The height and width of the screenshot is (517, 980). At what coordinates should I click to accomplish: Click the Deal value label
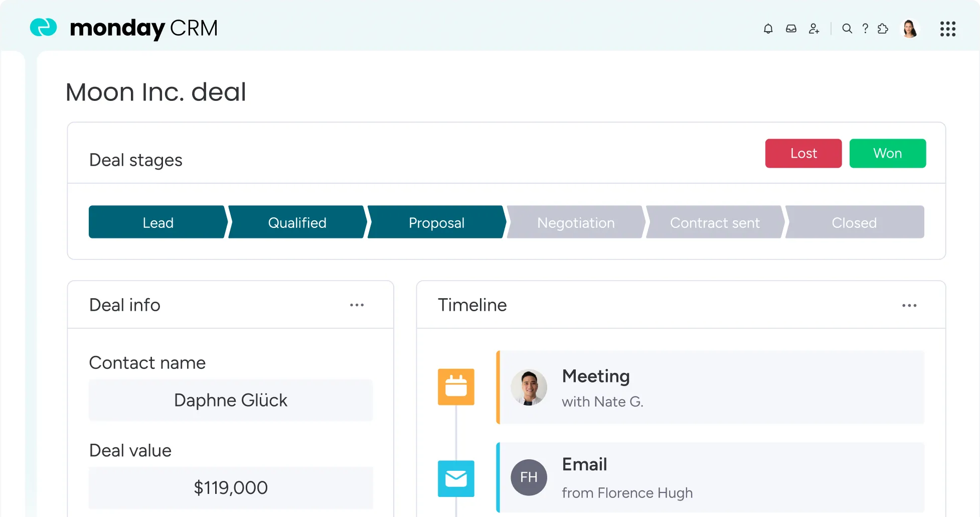130,450
